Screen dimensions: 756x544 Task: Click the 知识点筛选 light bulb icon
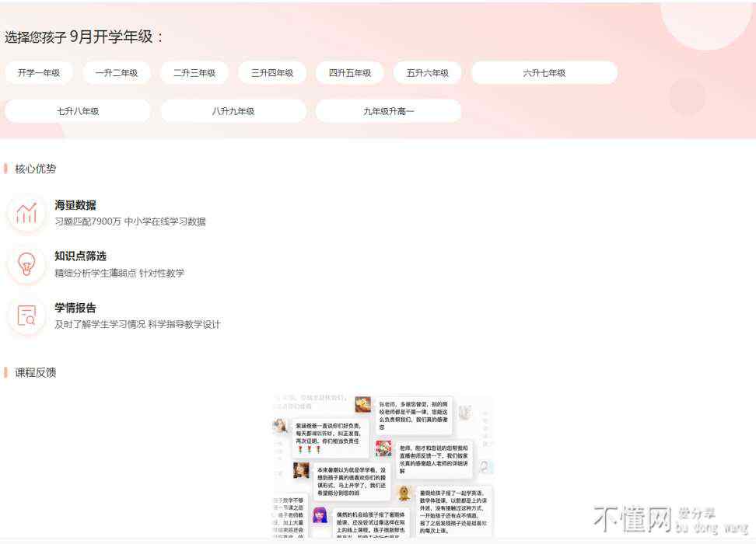[27, 264]
